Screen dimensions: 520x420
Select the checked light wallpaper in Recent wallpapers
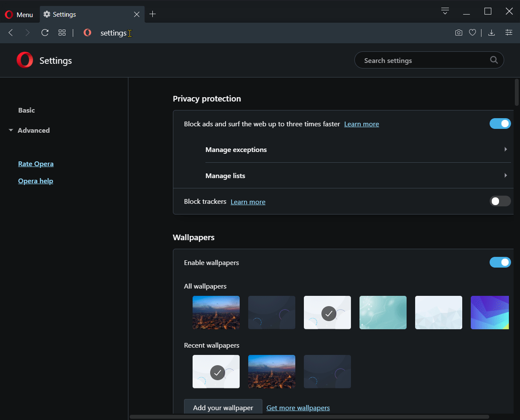tap(216, 372)
